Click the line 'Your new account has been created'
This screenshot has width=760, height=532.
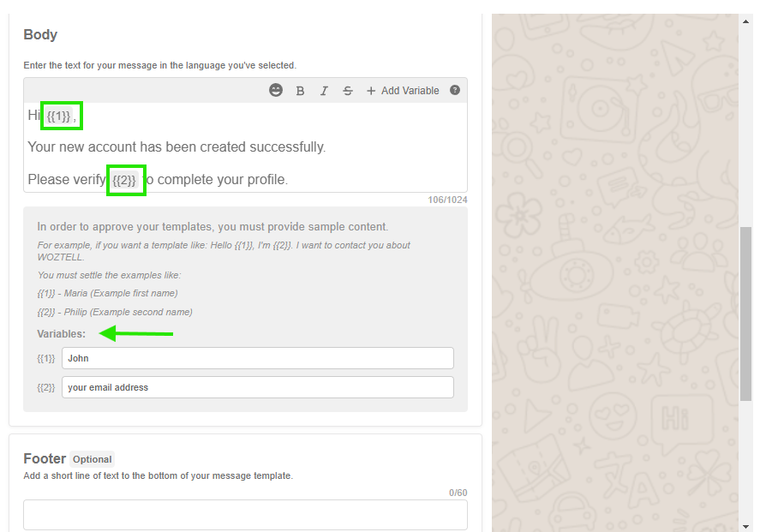tap(177, 147)
